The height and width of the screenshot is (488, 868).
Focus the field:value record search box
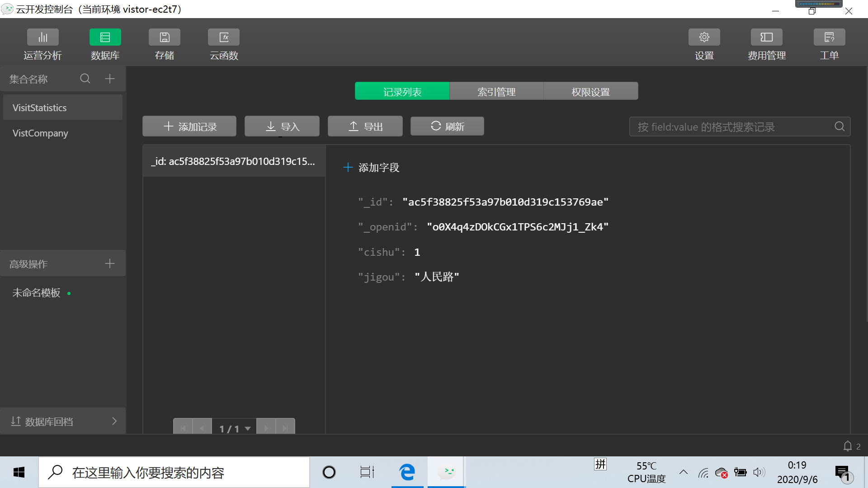coord(740,127)
